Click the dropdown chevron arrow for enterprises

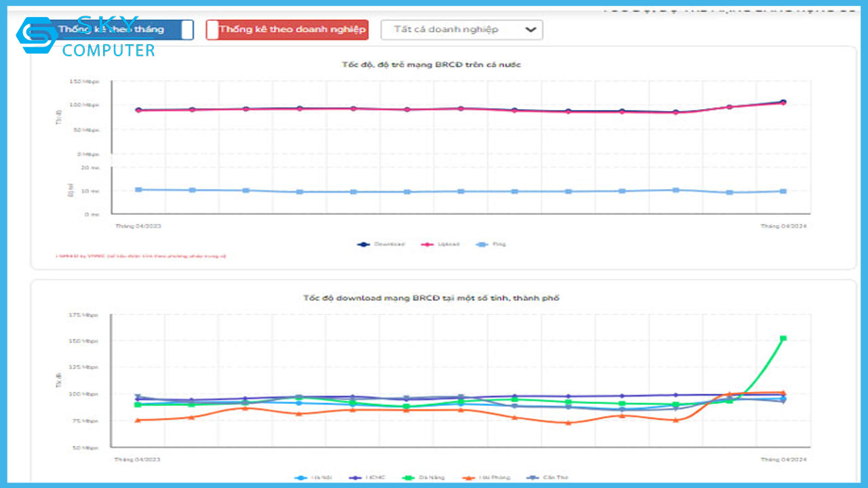click(x=531, y=30)
